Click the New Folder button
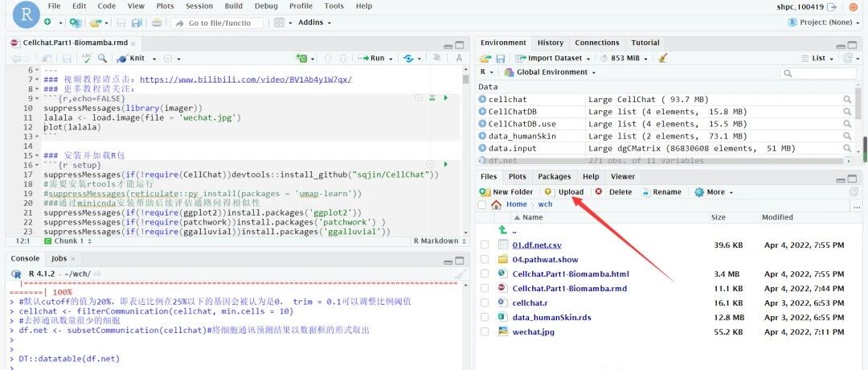The width and height of the screenshot is (868, 370). point(506,191)
